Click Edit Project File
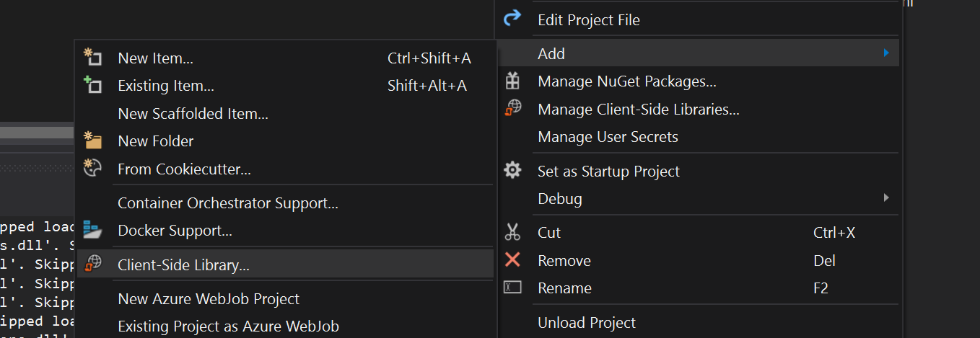 (588, 20)
